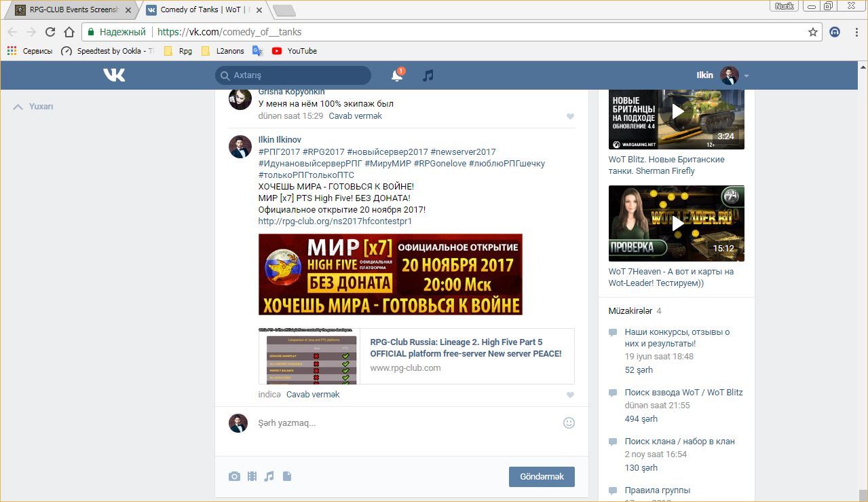Open a new Chrome tab
Viewport: 868px width, 502px height.
point(284,10)
